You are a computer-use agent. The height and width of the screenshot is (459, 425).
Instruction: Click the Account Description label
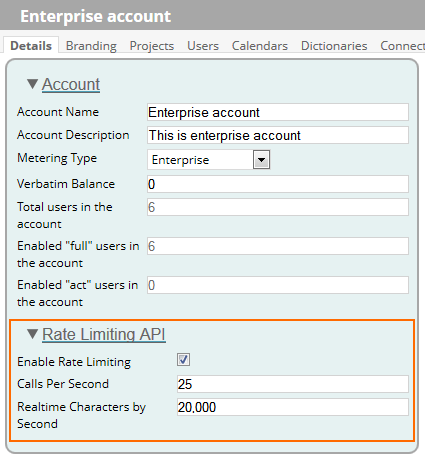(x=73, y=135)
